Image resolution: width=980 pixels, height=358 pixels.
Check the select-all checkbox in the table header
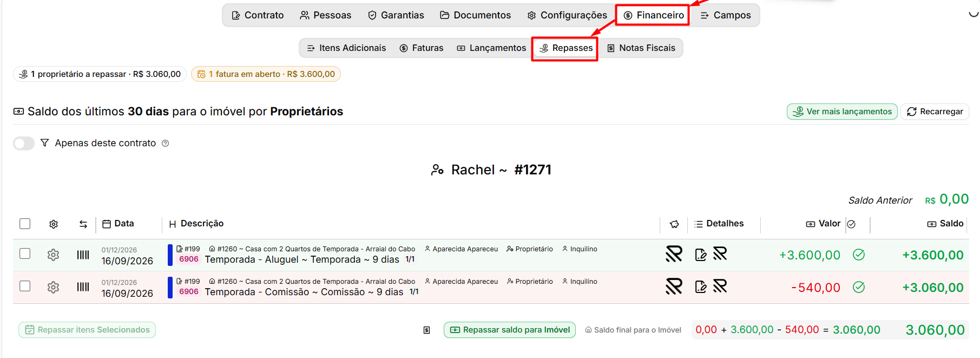pos(25,224)
